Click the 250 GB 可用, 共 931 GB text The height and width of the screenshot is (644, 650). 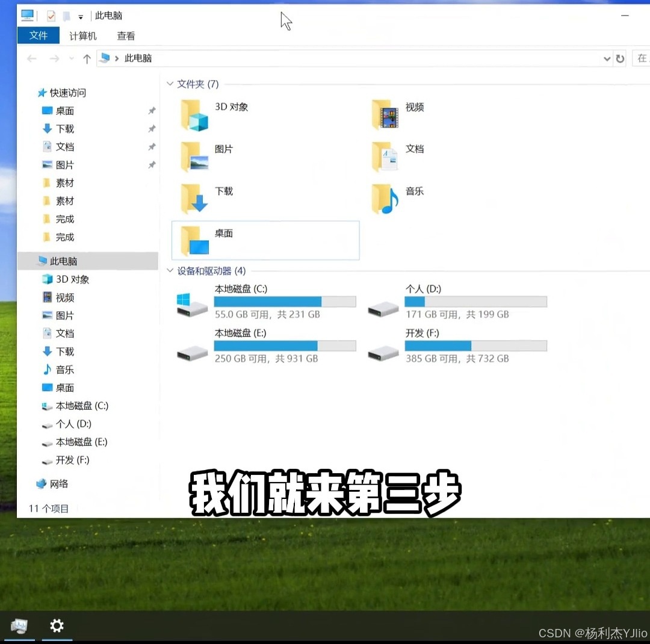[x=266, y=359]
